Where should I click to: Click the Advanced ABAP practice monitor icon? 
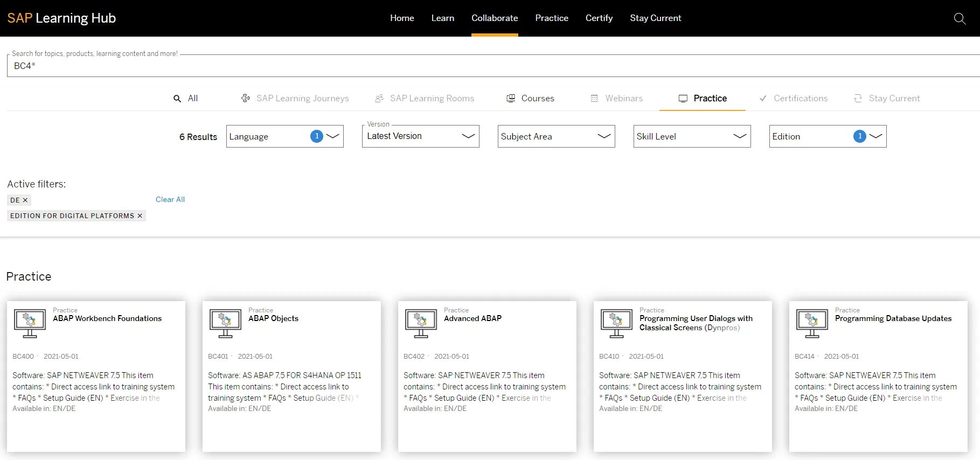pos(421,323)
